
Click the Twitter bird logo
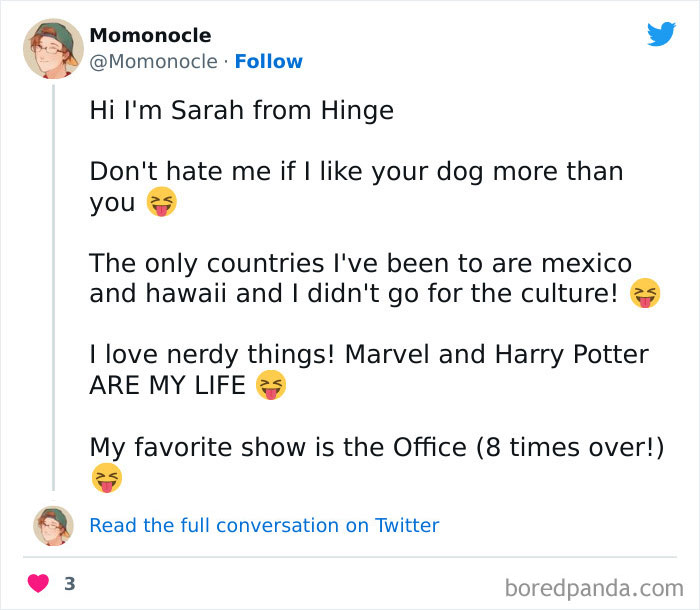point(661,35)
